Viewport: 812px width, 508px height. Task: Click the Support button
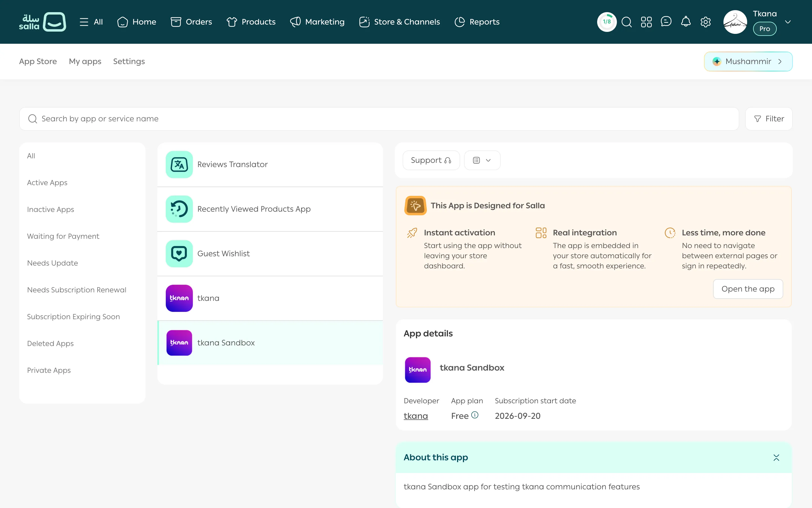click(431, 160)
